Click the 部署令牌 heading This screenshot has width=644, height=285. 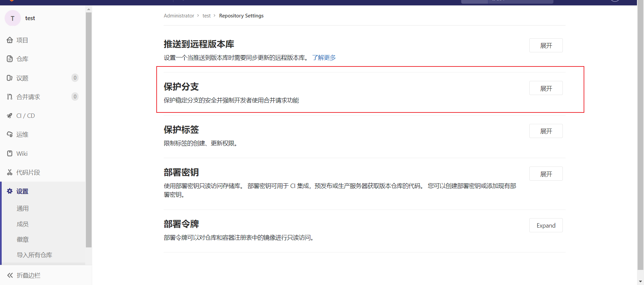click(x=181, y=224)
